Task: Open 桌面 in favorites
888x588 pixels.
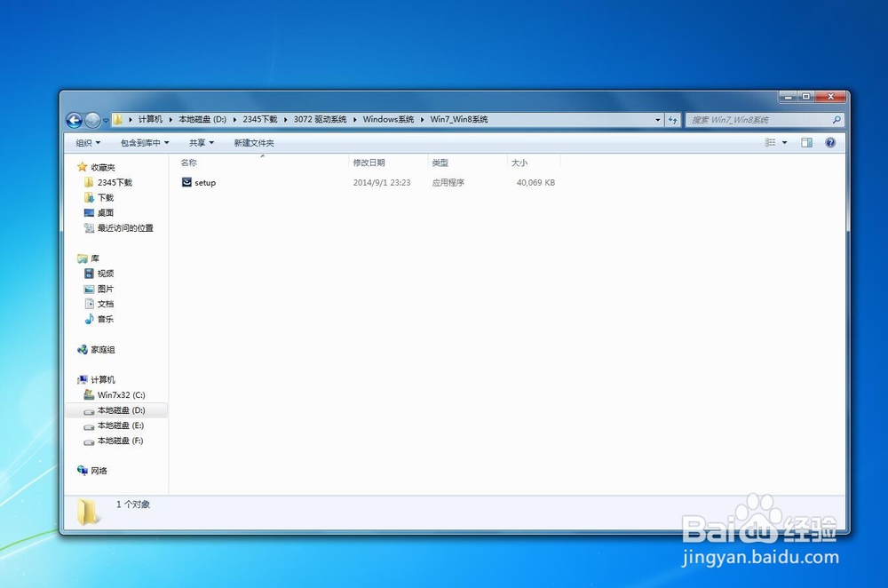Action: click(106, 212)
